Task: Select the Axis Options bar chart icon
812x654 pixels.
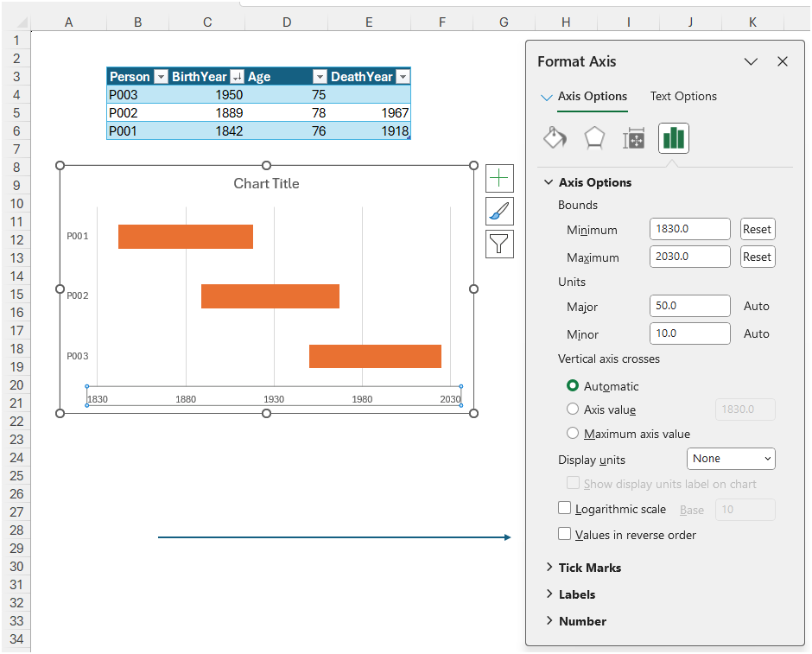Action: tap(673, 138)
